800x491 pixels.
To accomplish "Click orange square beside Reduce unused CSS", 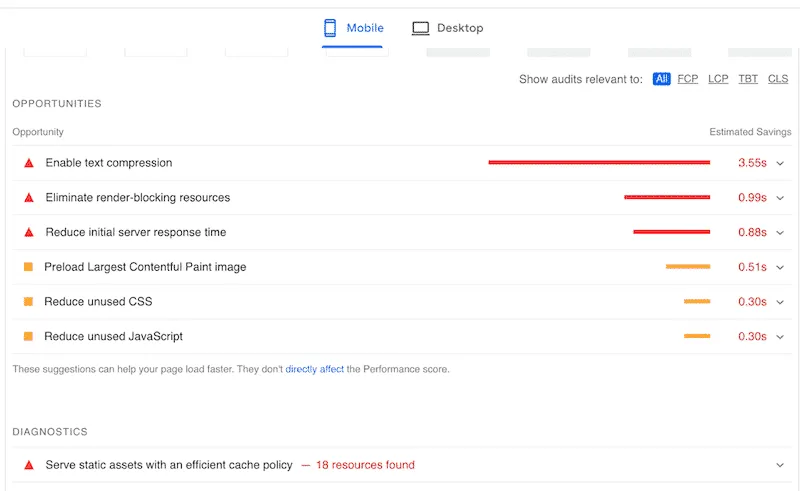I will click(29, 302).
